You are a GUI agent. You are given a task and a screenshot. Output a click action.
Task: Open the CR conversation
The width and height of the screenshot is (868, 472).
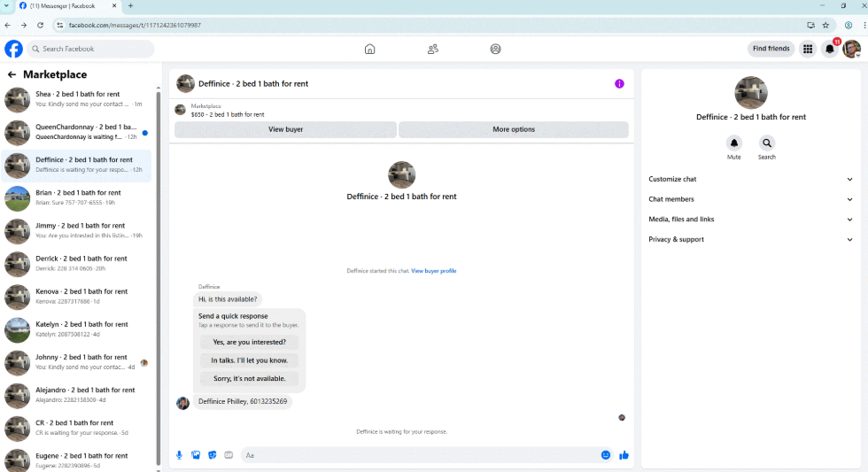point(76,429)
